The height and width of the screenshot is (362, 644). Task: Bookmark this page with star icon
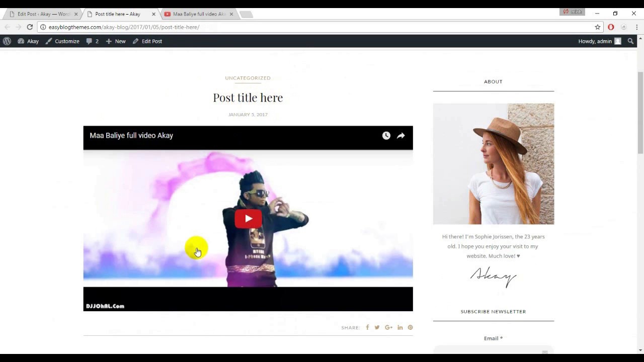(x=598, y=27)
